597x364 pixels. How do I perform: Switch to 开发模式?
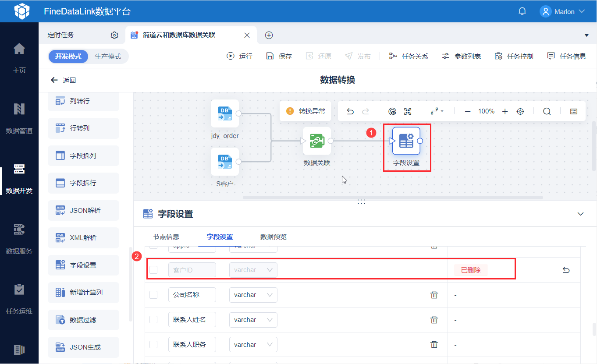coord(68,57)
